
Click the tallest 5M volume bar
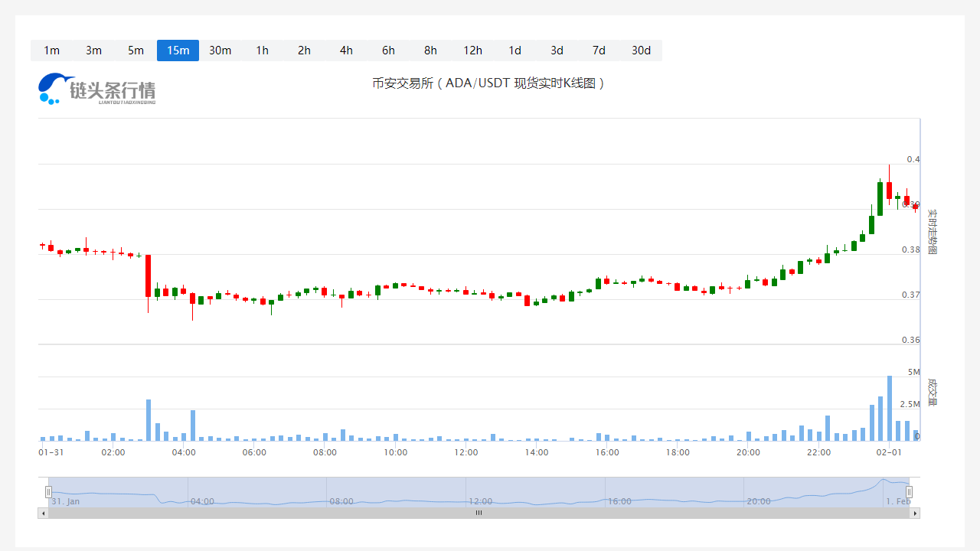(x=889, y=408)
